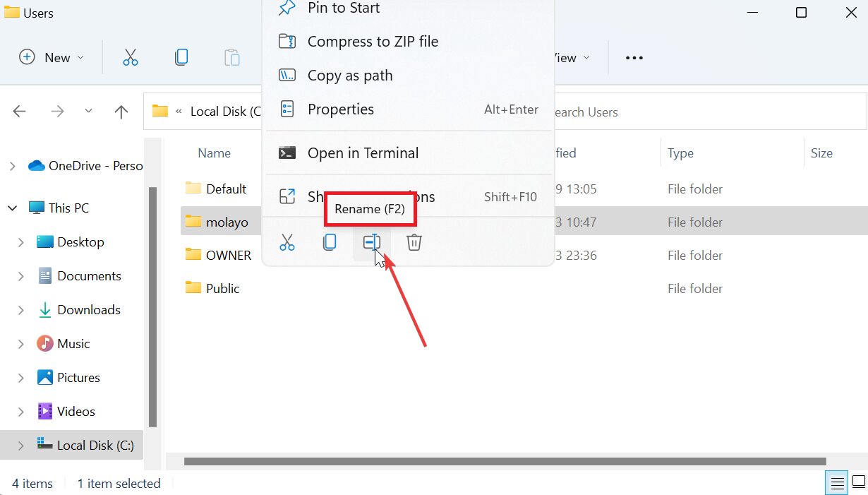Viewport: 868px width, 495px height.
Task: Collapse This PC in the navigation tree
Action: 12,208
